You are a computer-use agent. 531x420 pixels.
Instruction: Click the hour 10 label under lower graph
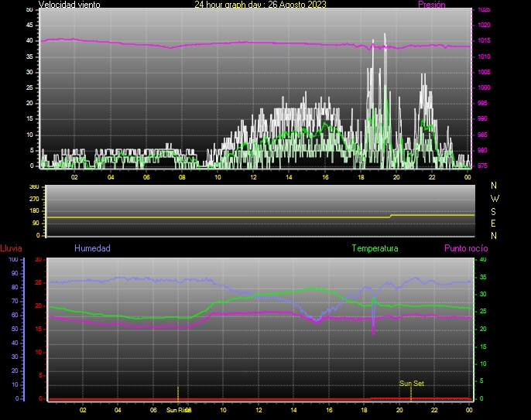point(223,410)
